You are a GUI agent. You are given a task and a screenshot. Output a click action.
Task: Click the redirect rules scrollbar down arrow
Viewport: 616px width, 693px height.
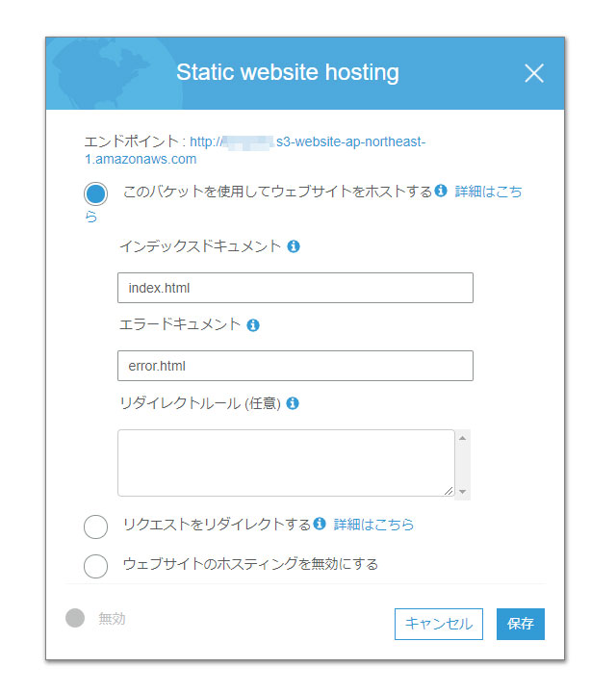[462, 492]
